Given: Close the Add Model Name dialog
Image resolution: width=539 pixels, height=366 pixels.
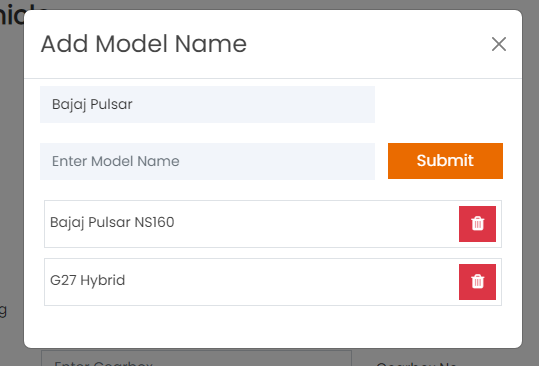Looking at the screenshot, I should click(498, 44).
